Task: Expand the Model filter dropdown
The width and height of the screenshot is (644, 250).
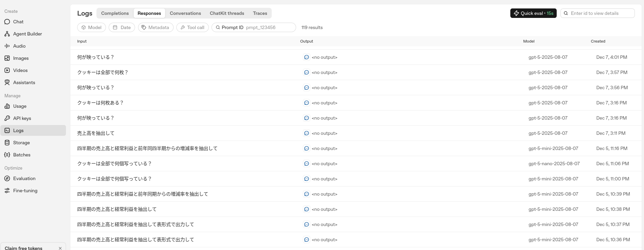Action: coord(91,27)
